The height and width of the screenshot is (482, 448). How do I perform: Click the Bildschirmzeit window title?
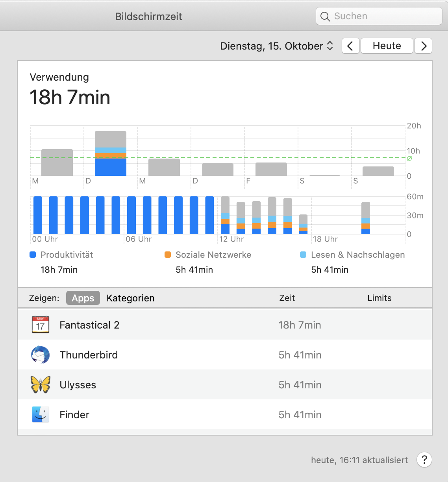pos(148,17)
